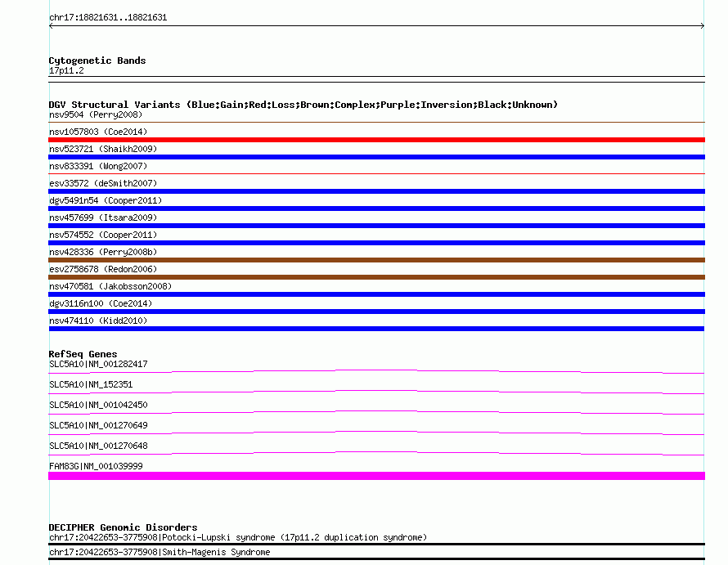The image size is (728, 565).
Task: Click the RefSeq Genes track heading
Action: 83,354
